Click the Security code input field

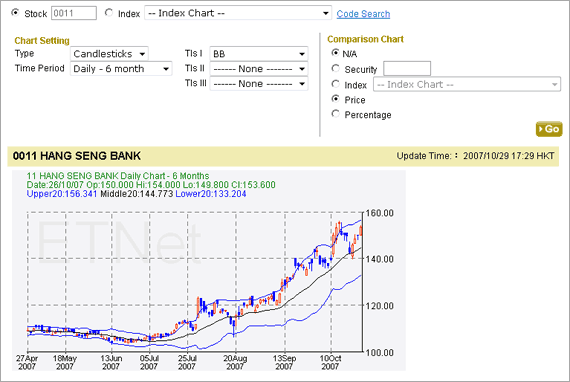pyautogui.click(x=407, y=68)
